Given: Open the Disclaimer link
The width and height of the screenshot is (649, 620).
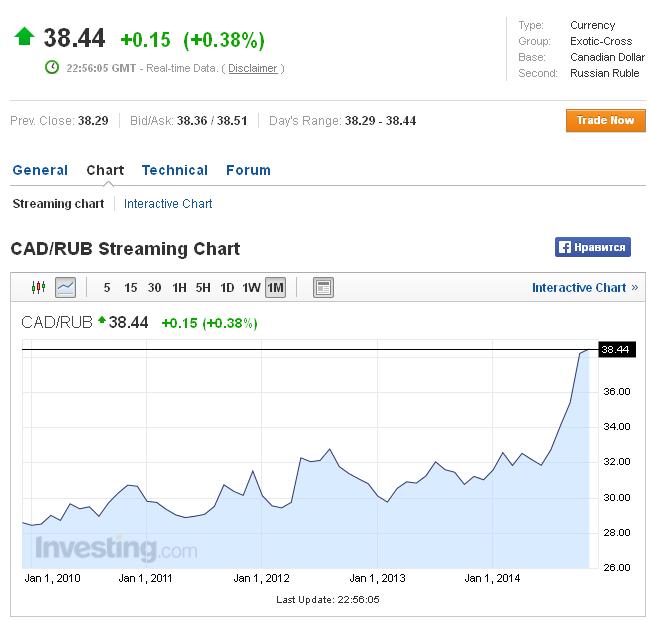Looking at the screenshot, I should click(x=253, y=68).
